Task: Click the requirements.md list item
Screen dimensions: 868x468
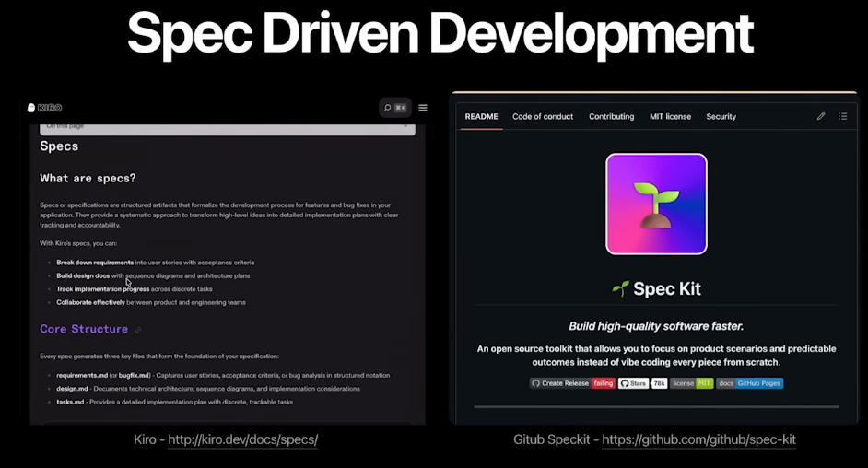Action: [223, 376]
